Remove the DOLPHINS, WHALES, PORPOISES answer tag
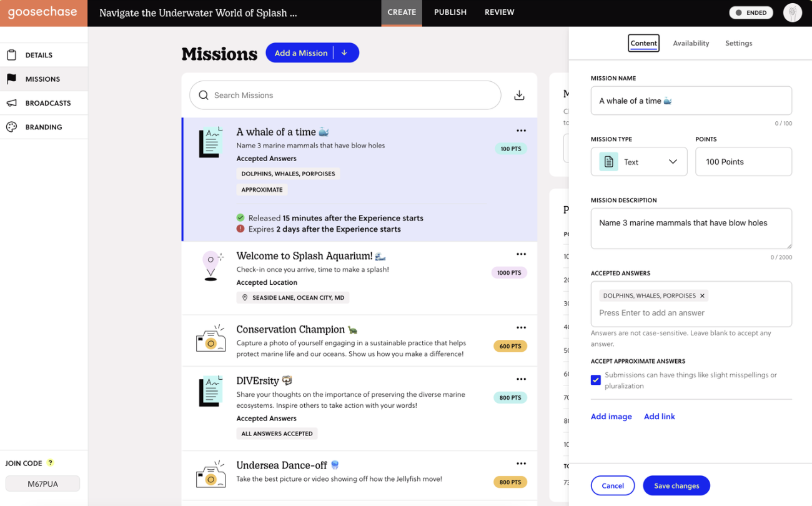The image size is (812, 506). click(702, 296)
